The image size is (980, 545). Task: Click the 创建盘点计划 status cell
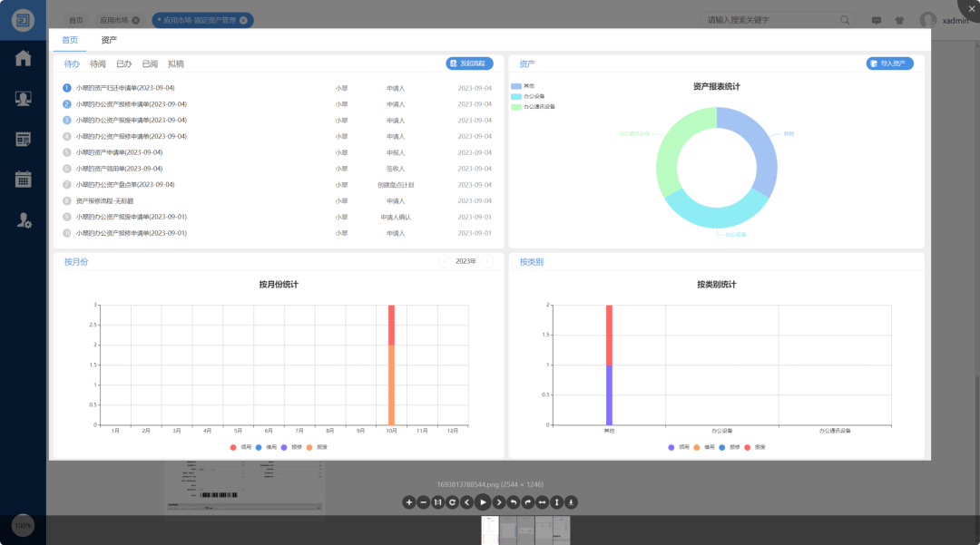point(396,185)
